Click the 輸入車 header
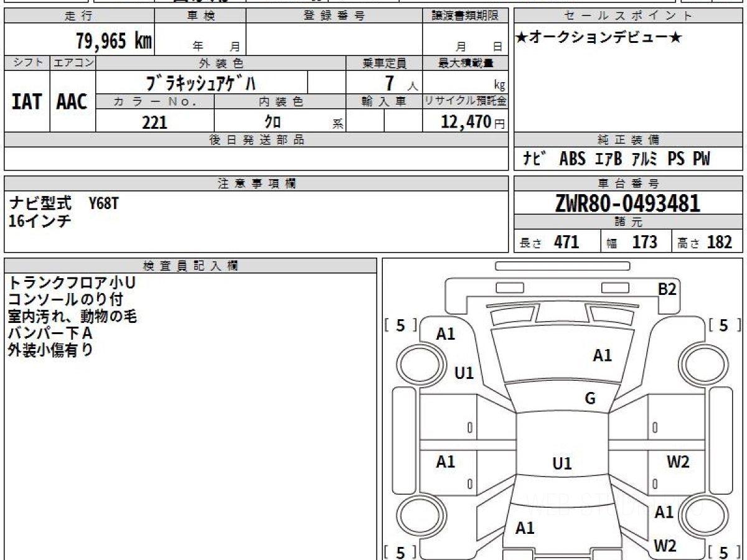This screenshot has height=560, width=747. click(x=384, y=101)
